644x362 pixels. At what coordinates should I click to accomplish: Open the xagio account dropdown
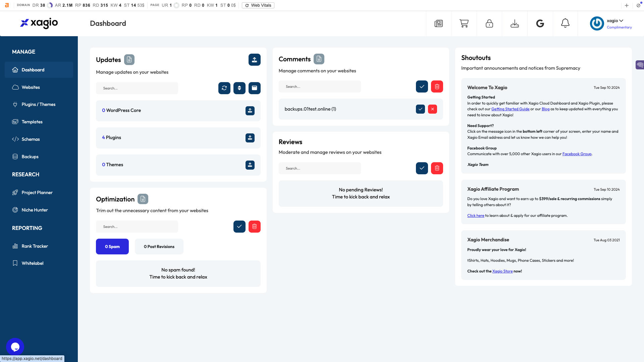(x=615, y=21)
